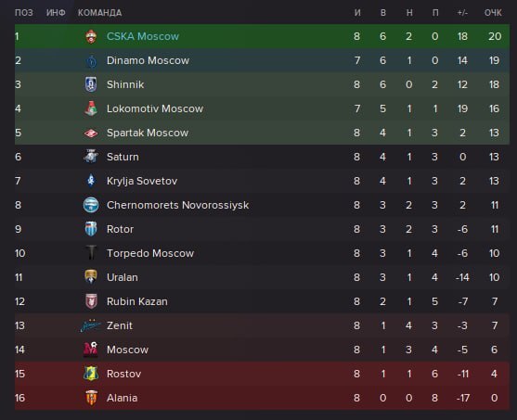Screen dimensions: 517x420
Task: Click the Alania striped crest
Action: pos(91,398)
